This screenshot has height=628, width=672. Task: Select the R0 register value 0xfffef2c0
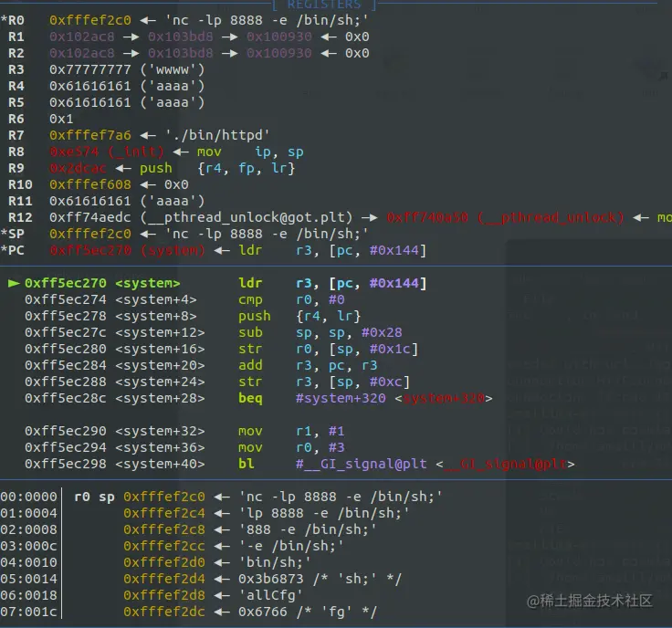coord(90,20)
